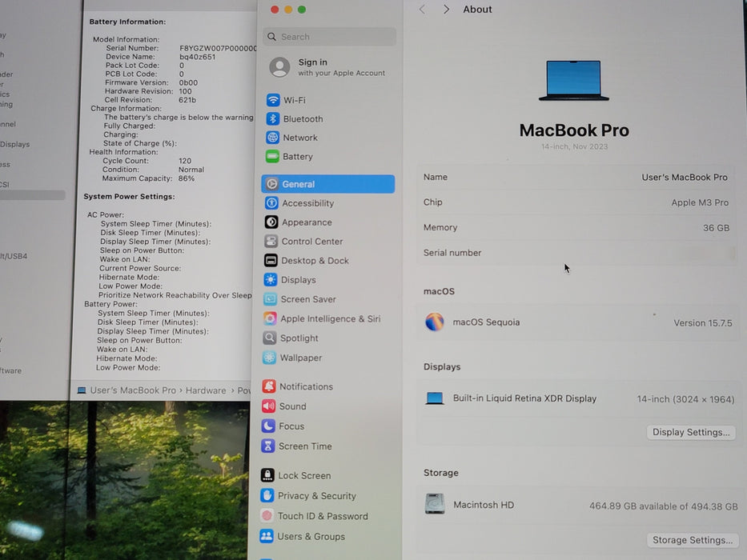This screenshot has width=747, height=560.
Task: Open Appearance icon in sidebar
Action: (x=271, y=222)
